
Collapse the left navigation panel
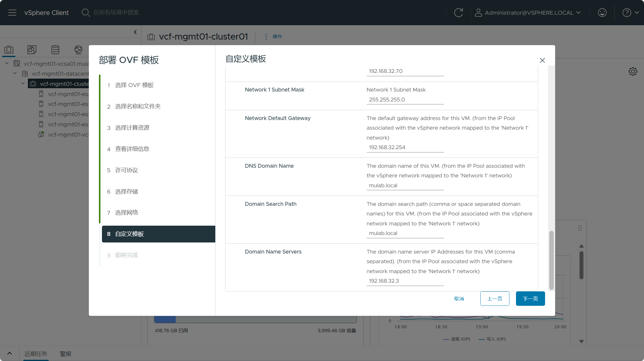[x=135, y=32]
